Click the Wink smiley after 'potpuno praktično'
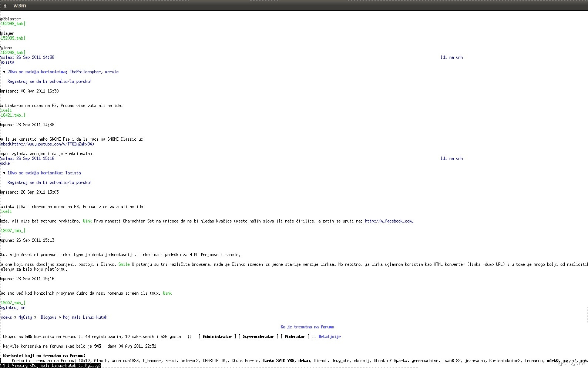588x368 pixels. coord(87,221)
